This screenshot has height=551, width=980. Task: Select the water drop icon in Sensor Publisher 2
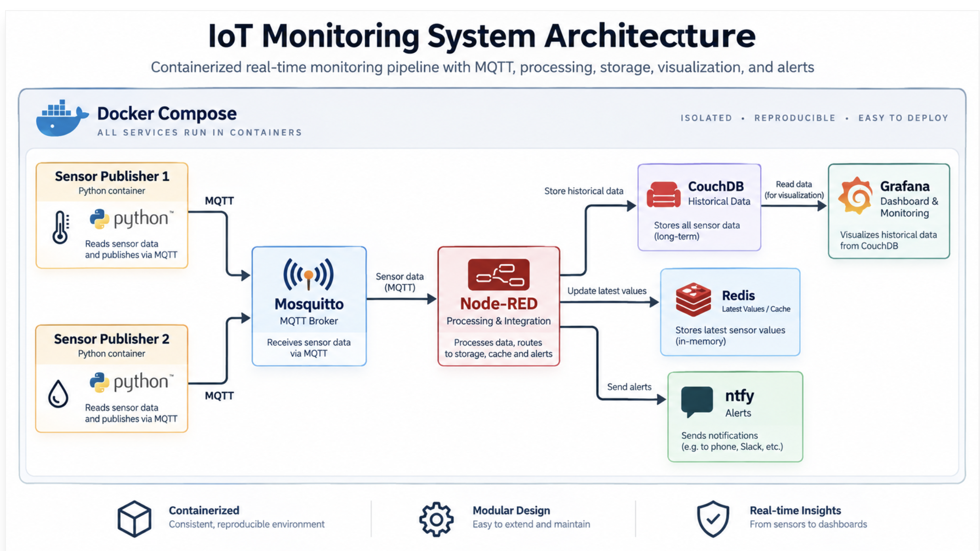(x=58, y=394)
